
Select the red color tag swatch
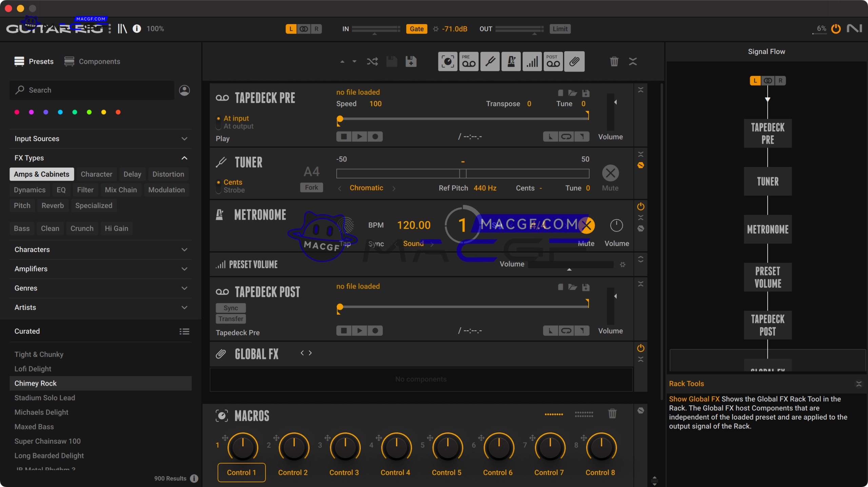(118, 112)
